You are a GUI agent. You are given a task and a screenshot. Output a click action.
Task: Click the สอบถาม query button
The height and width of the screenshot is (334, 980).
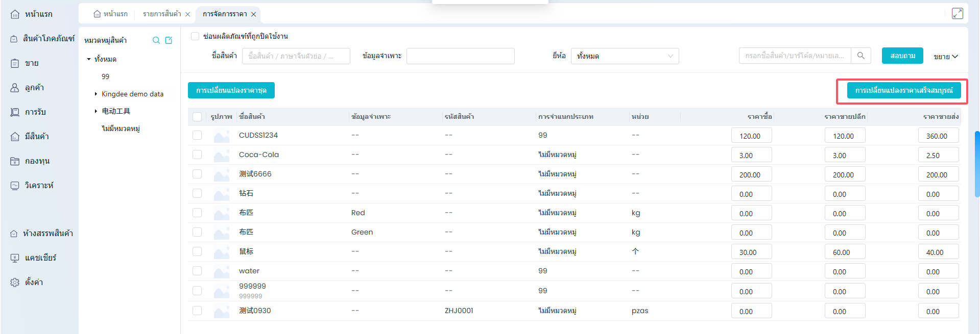click(902, 56)
